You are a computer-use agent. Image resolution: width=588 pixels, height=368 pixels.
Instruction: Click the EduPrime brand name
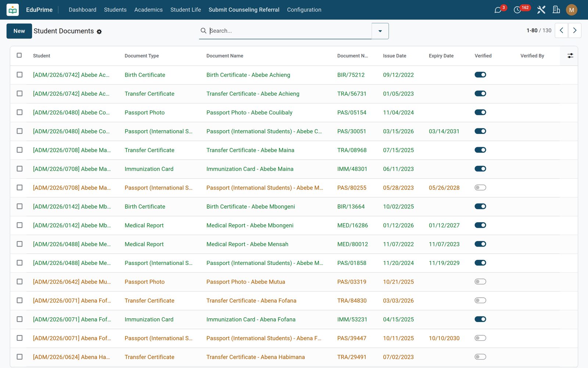39,10
